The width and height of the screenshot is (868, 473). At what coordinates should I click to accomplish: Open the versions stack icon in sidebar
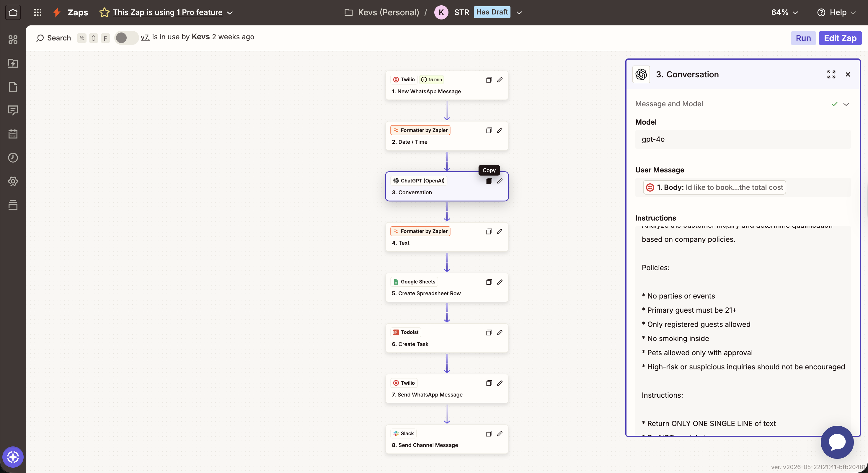tap(13, 205)
